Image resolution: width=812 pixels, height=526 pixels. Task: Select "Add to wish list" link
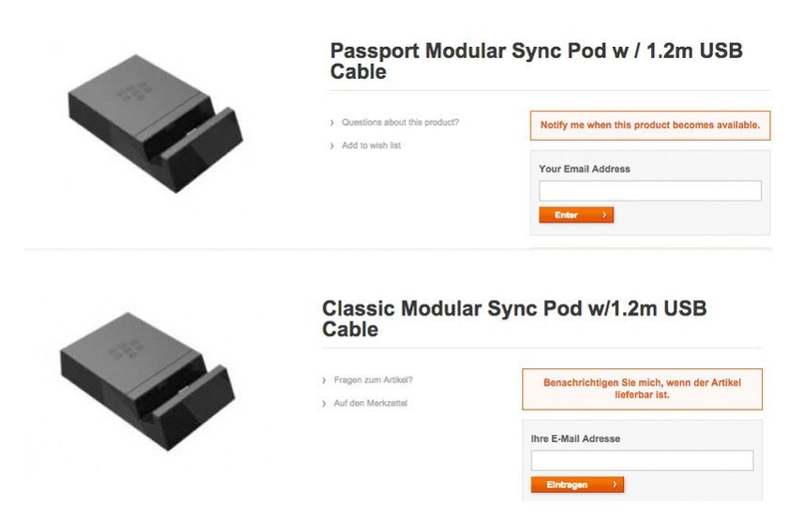371,146
